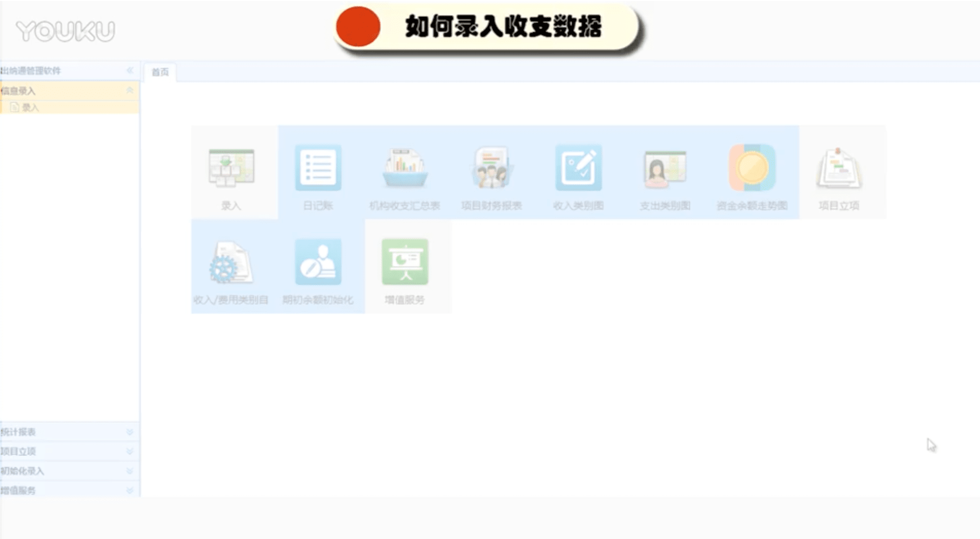
Task: Select 录入 item in sidebar tree
Action: pyautogui.click(x=30, y=107)
